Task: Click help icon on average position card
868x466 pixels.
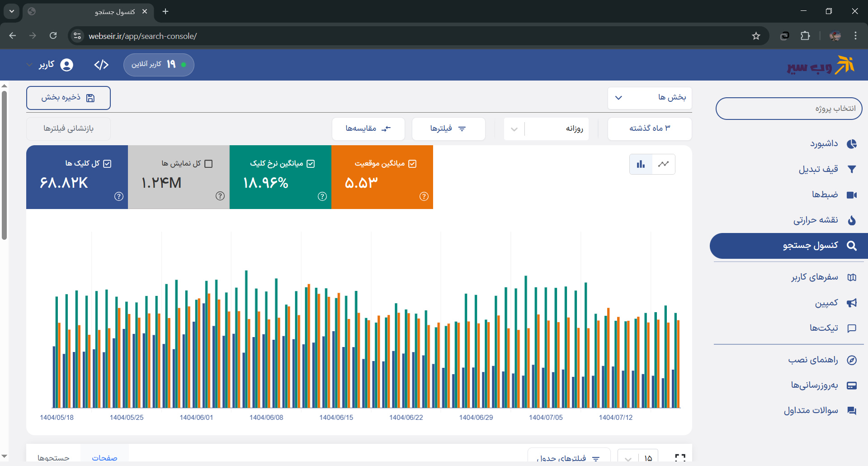Action: 424,196
